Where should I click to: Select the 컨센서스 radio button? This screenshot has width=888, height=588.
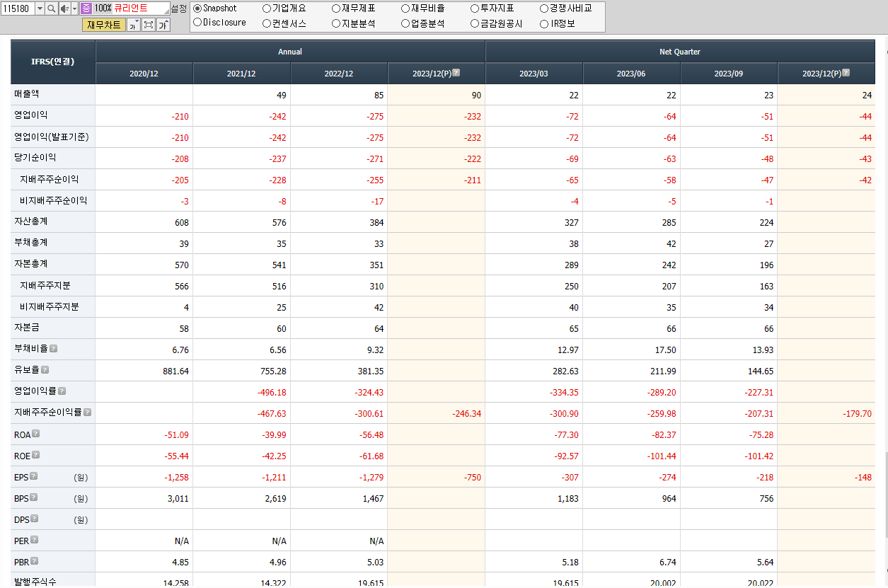pyautogui.click(x=266, y=23)
